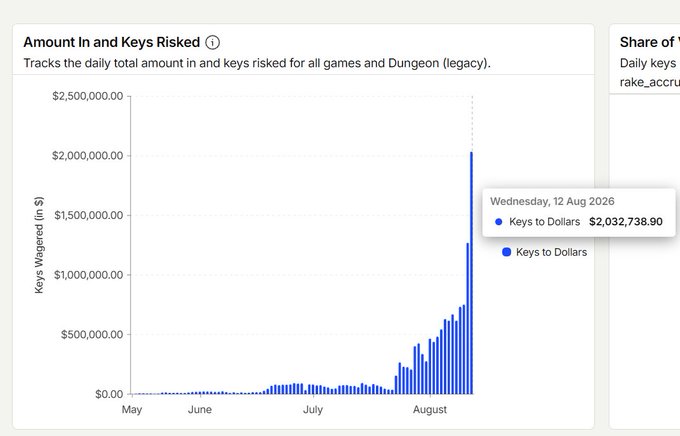Click the second-tallest bar near $1,250,000

coord(468,318)
